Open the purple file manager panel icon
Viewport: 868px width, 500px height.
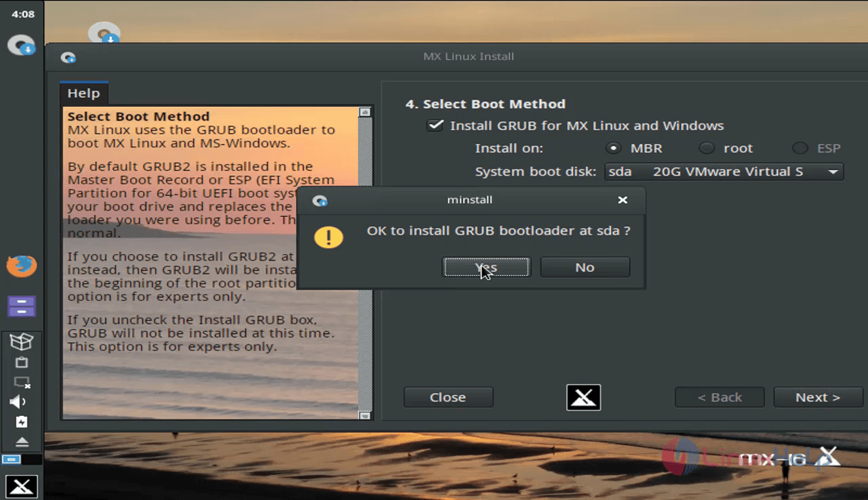[x=21, y=306]
